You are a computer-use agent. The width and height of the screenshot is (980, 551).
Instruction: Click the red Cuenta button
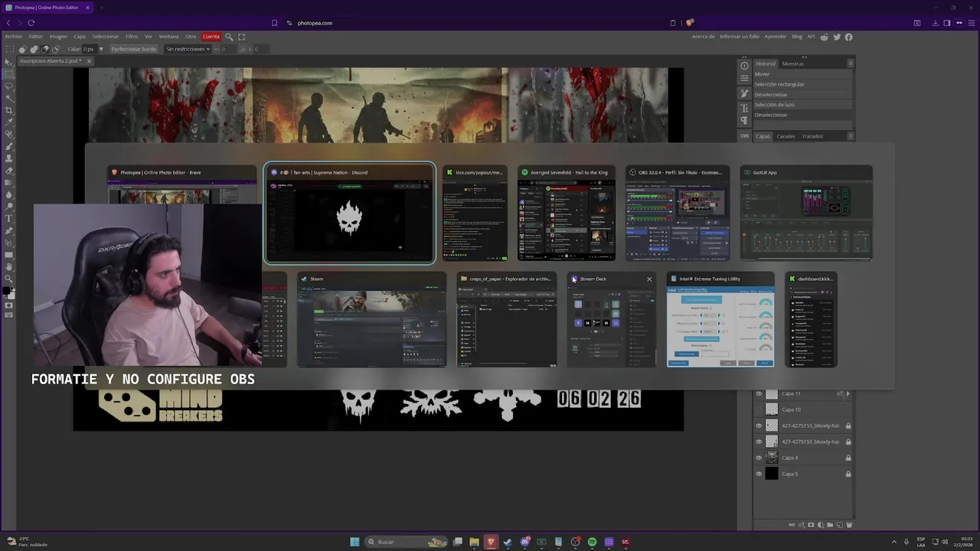(211, 37)
